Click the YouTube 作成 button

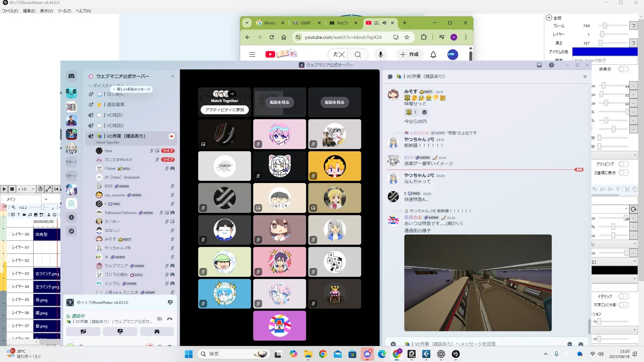(x=409, y=54)
